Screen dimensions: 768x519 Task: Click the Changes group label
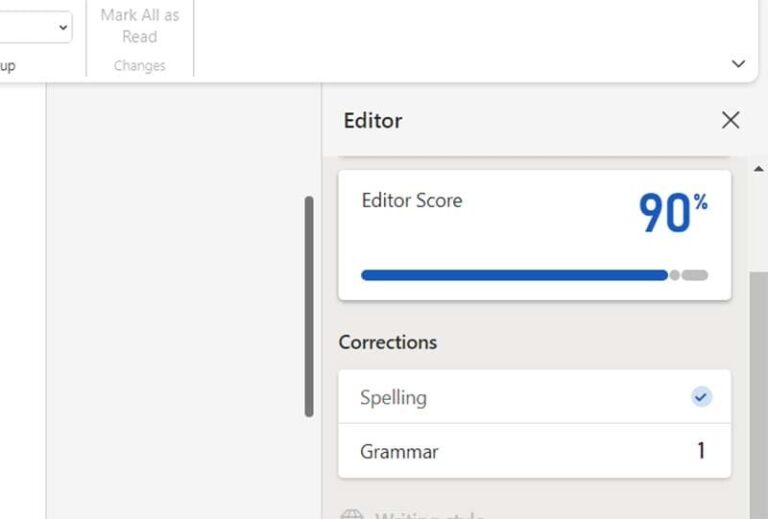point(140,66)
